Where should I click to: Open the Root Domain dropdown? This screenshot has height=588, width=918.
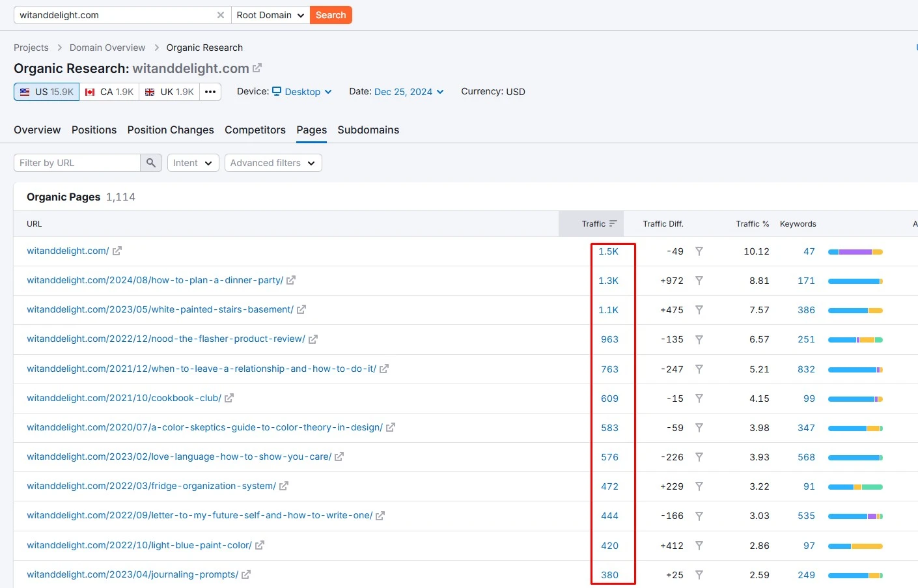(x=270, y=15)
